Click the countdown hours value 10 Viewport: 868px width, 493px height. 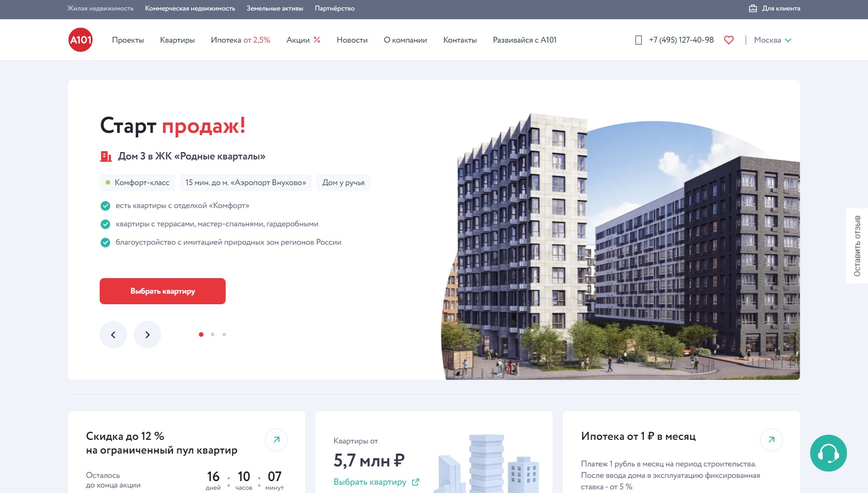[244, 477]
